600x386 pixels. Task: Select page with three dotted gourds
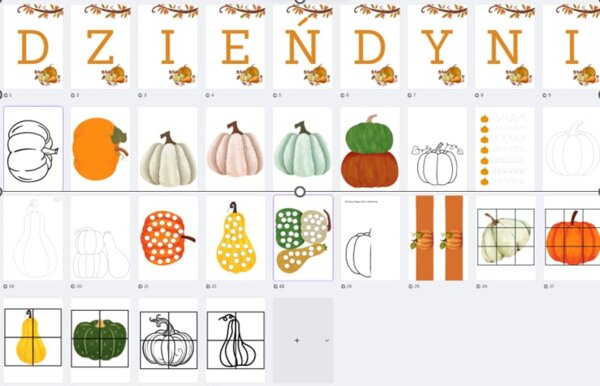(x=303, y=238)
